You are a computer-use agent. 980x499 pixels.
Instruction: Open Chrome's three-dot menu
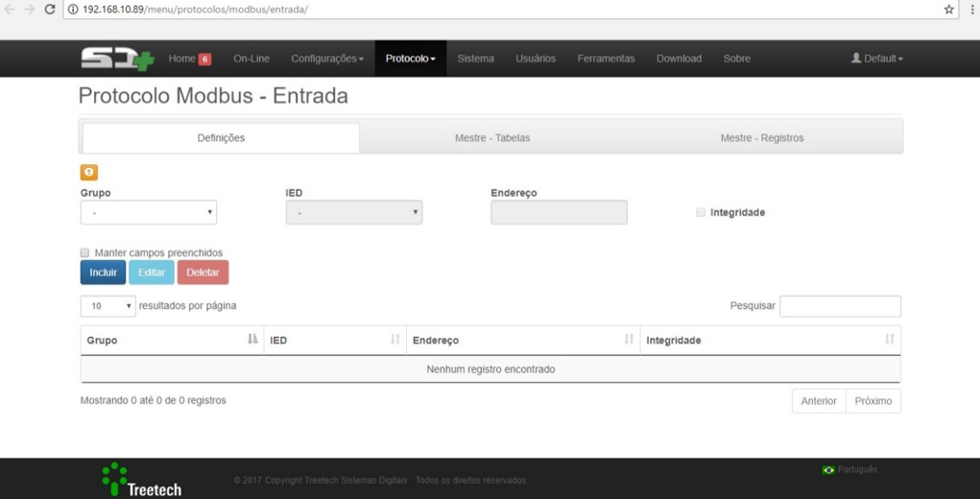click(x=972, y=10)
